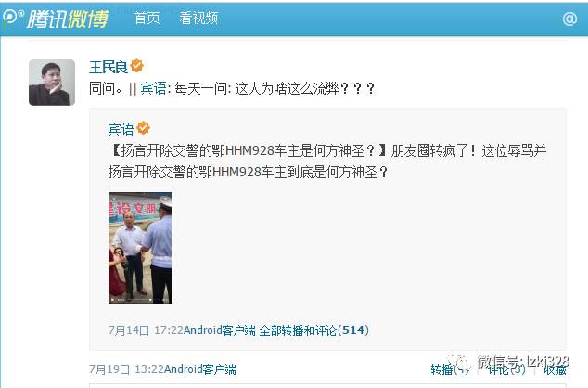Click Android客户端 link beside 7月19日

pyautogui.click(x=200, y=369)
